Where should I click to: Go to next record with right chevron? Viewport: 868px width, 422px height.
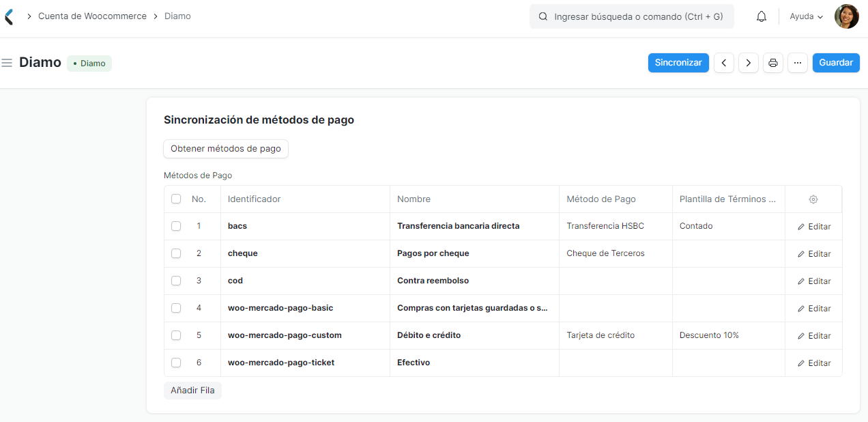748,62
